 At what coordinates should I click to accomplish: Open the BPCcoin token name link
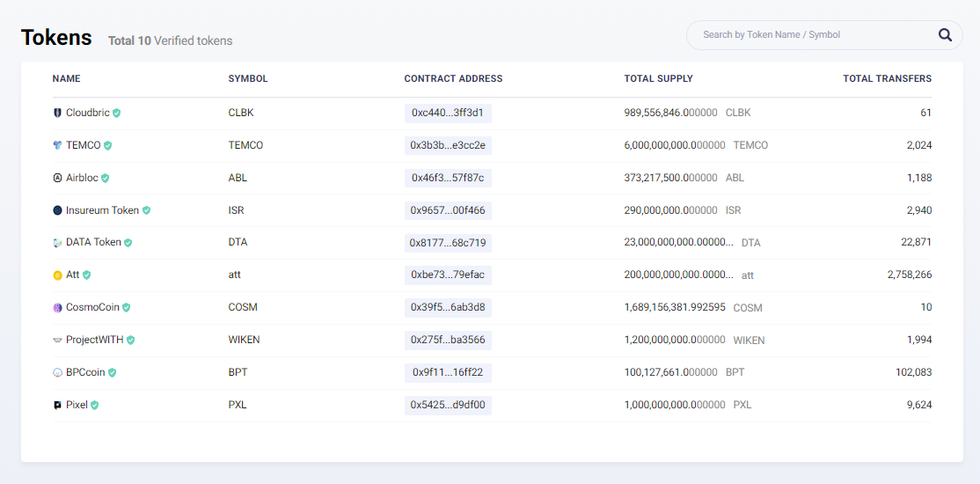(85, 372)
